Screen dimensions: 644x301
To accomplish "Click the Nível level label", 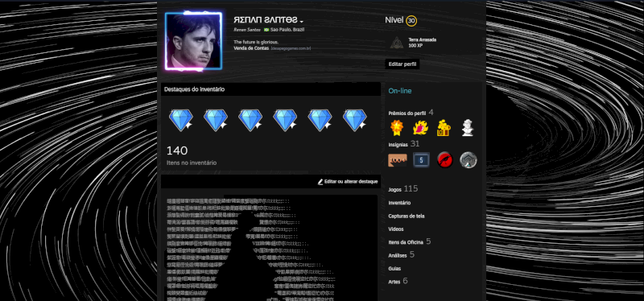I will pos(394,19).
